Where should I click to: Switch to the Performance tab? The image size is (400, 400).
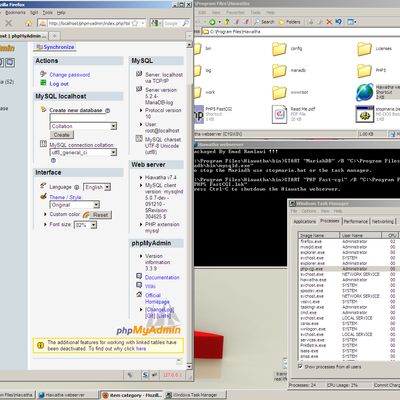tap(356, 221)
